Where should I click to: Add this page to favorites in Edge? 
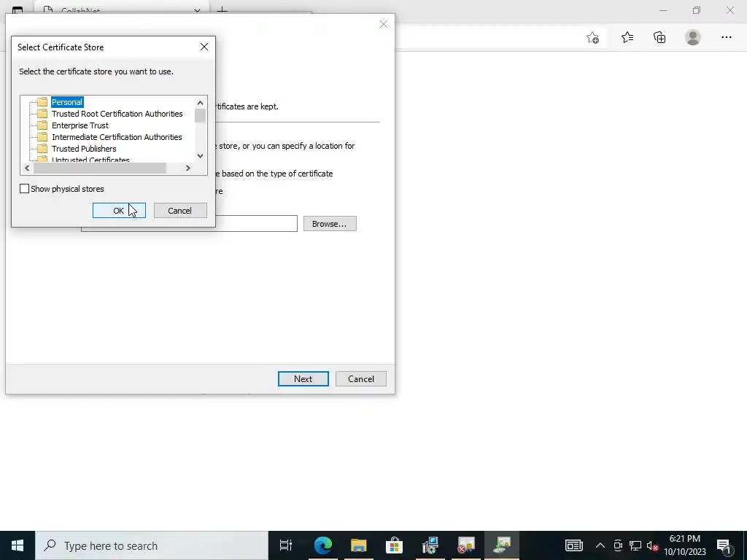tap(592, 38)
